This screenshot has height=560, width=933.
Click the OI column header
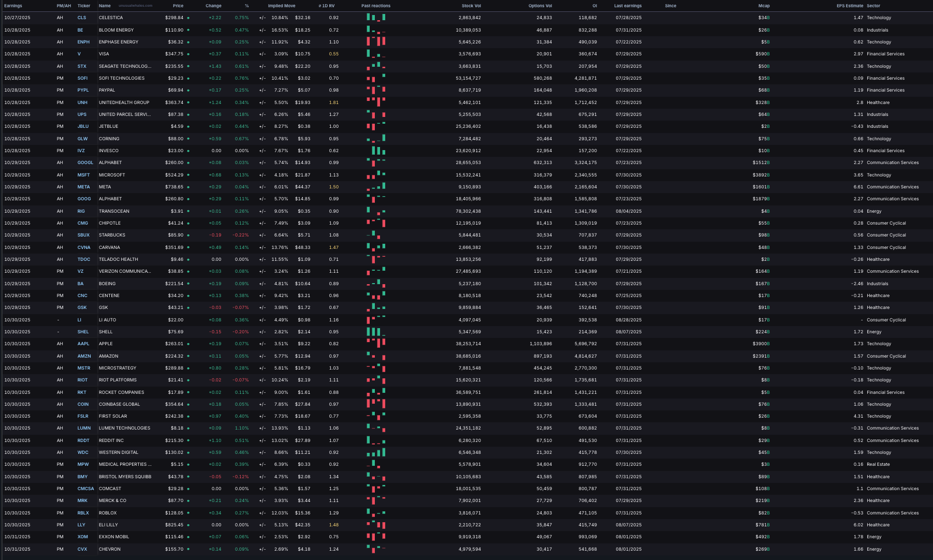tap(594, 6)
